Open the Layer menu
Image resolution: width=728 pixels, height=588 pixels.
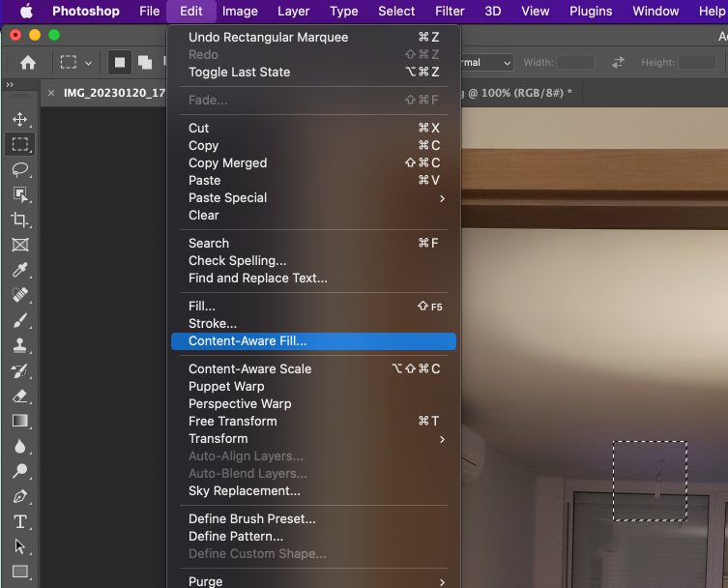[294, 12]
